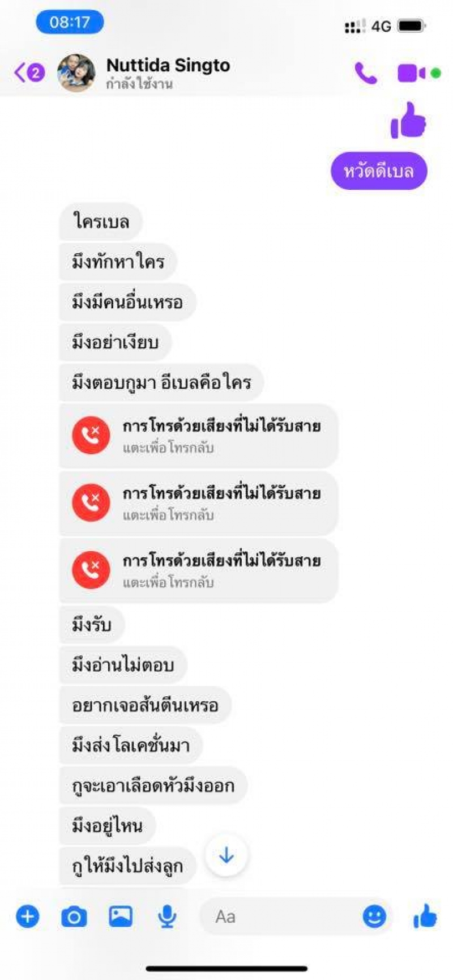This screenshot has width=453, height=980.
Task: Open the camera from the message bar
Action: [74, 916]
